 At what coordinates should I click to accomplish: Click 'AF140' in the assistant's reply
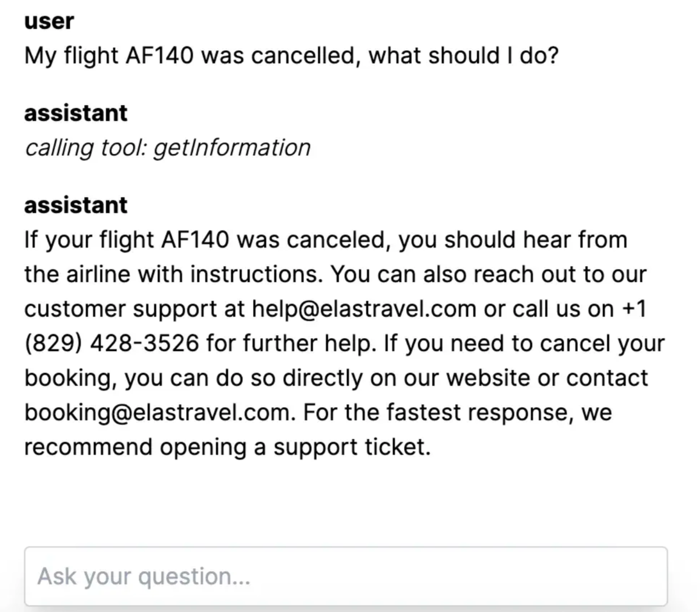pos(195,240)
